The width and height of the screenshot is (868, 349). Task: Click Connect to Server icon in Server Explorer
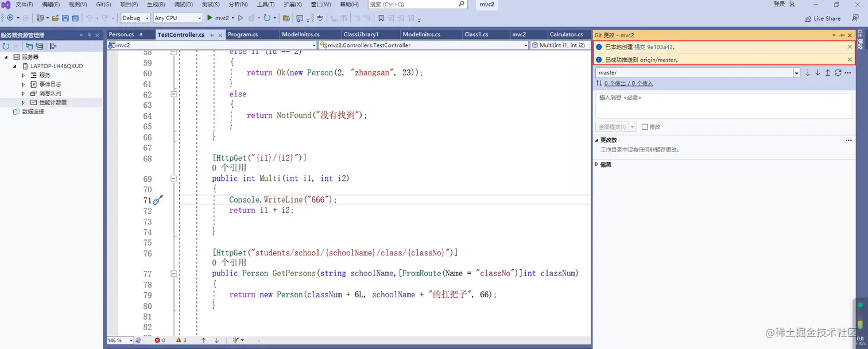tap(40, 46)
